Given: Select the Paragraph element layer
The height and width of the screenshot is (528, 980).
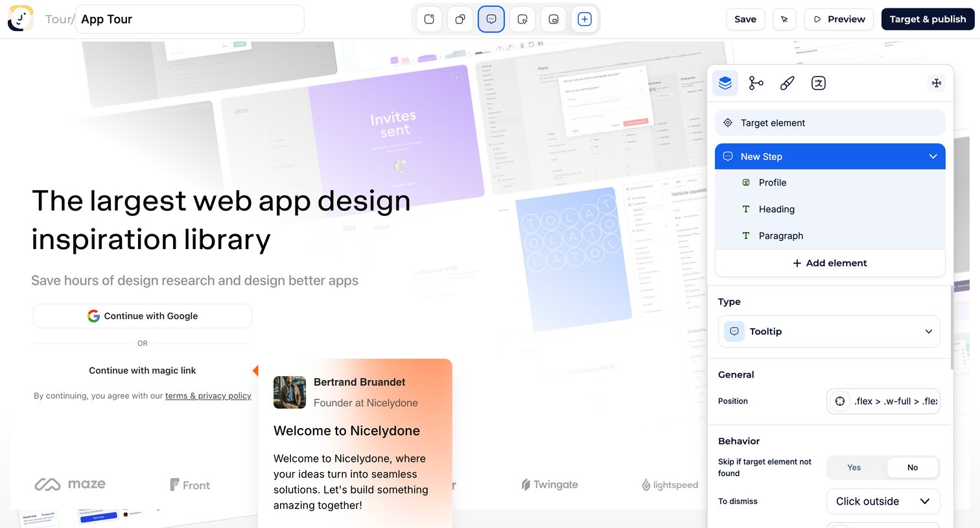Looking at the screenshot, I should coord(830,236).
